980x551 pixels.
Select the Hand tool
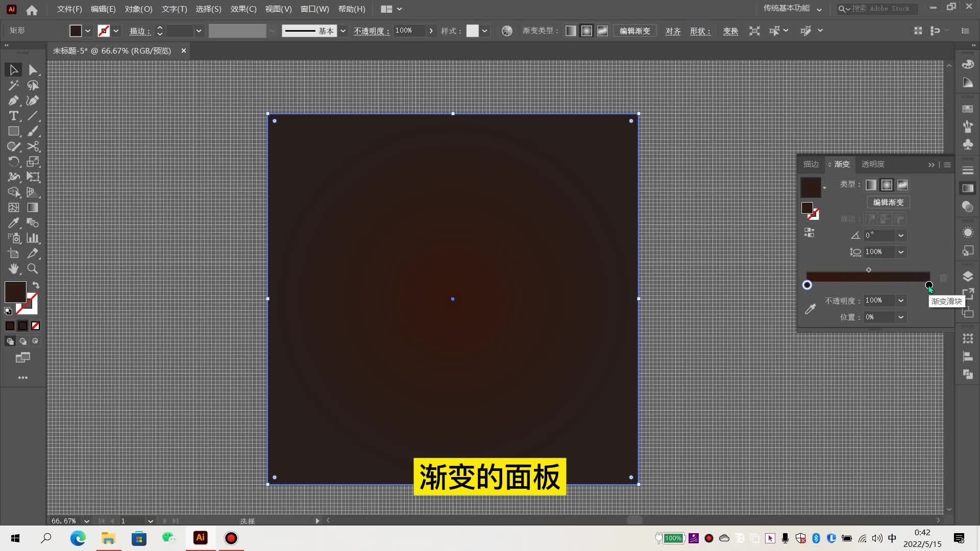point(13,269)
